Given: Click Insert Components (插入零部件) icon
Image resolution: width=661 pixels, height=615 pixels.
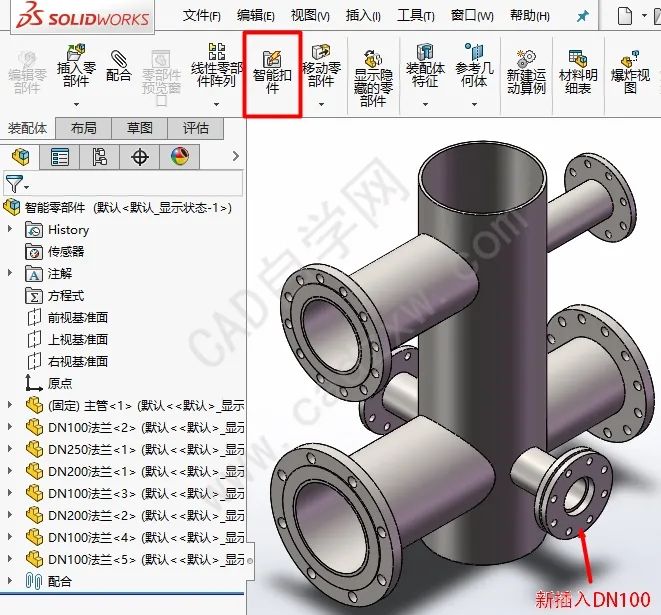Looking at the screenshot, I should (76, 66).
